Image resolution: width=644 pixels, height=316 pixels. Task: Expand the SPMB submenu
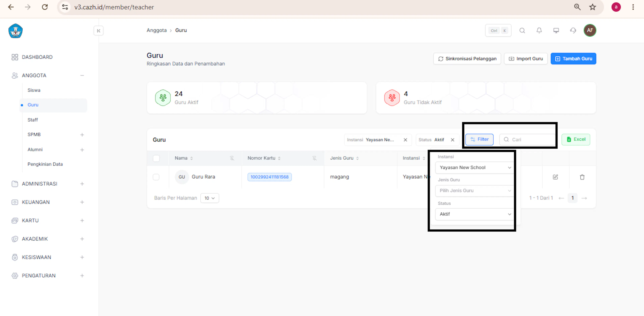coord(82,135)
